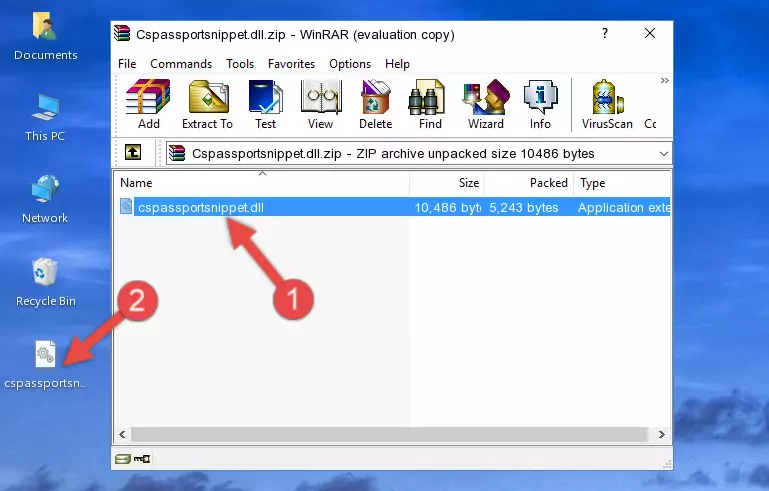The height and width of the screenshot is (491, 769).
Task: Click the drive icon in status bar
Action: coord(123,459)
